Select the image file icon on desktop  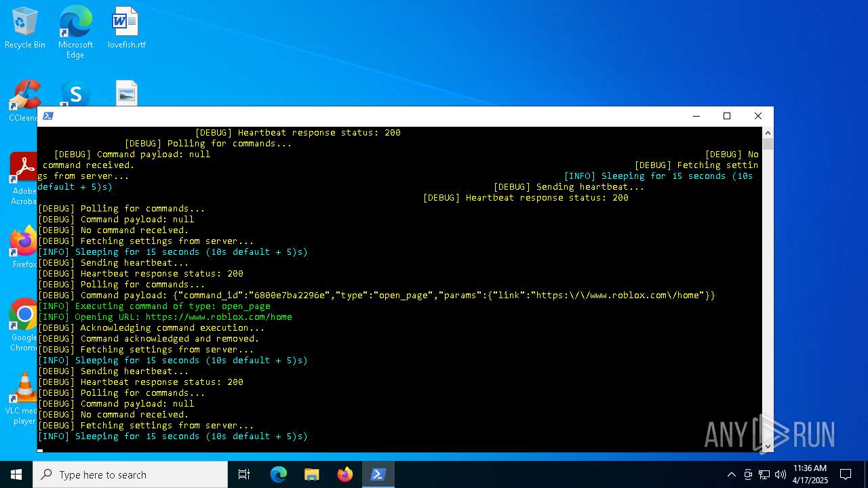click(127, 94)
